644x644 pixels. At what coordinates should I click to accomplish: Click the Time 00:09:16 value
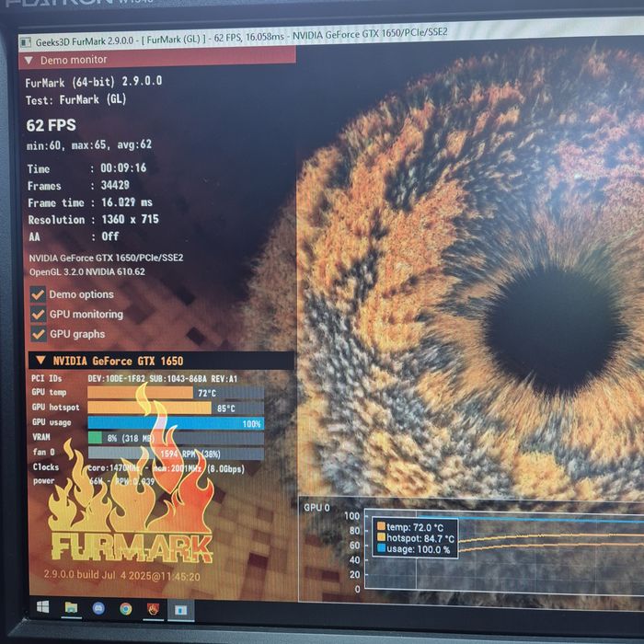click(123, 168)
